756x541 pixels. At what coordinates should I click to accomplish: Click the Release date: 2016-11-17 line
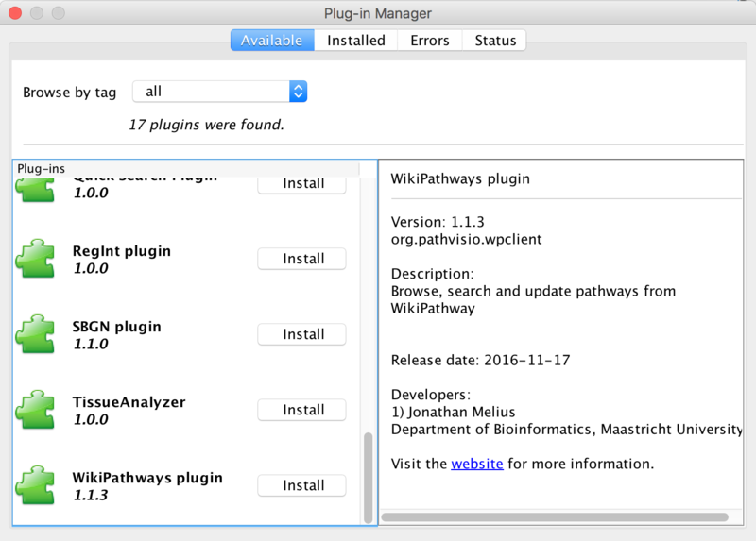tap(480, 361)
